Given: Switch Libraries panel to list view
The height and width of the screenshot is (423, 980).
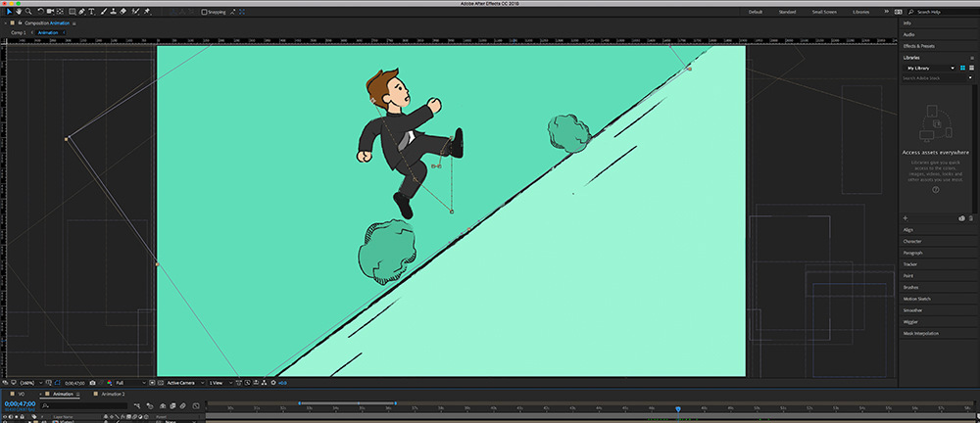Looking at the screenshot, I should [971, 68].
